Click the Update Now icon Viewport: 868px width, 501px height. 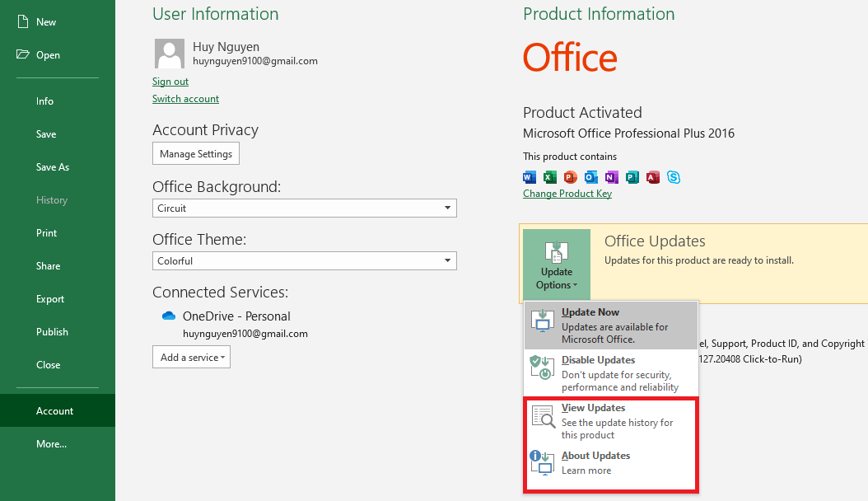click(542, 320)
